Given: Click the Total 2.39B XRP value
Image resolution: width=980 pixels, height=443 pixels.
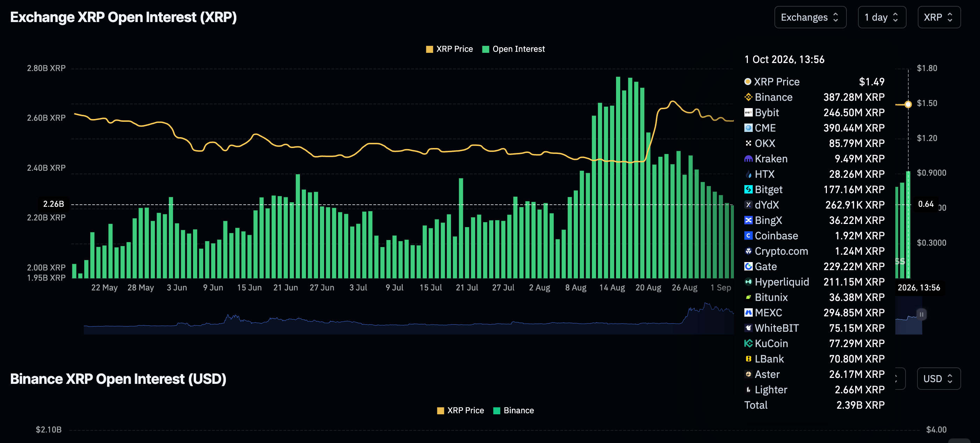Looking at the screenshot, I should tap(860, 405).
